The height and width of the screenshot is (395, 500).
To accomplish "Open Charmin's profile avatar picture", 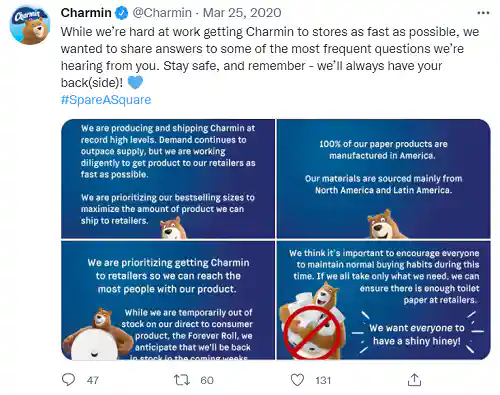I will click(30, 25).
